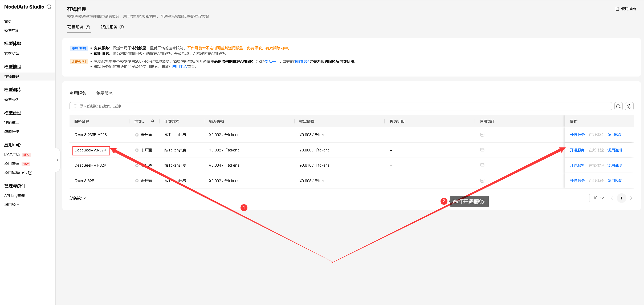Click the help icon next to 预置服务

88,27
